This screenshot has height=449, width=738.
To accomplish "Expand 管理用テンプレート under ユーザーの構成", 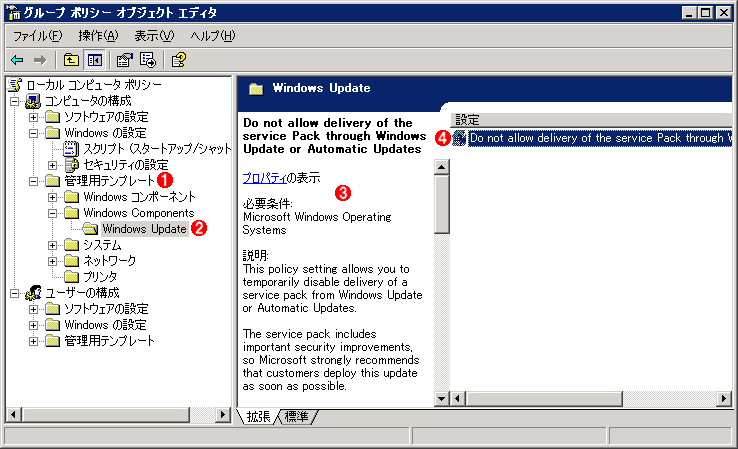I will (x=33, y=341).
